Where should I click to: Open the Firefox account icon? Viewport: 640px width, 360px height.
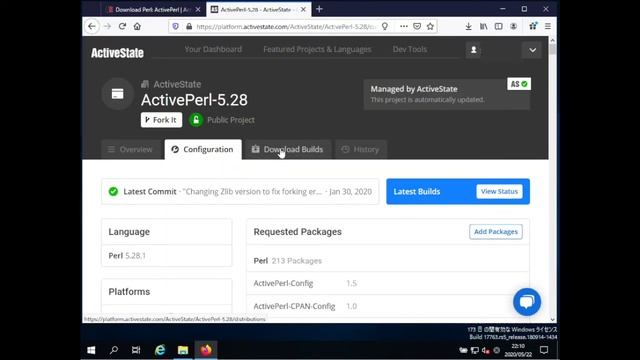point(513,27)
